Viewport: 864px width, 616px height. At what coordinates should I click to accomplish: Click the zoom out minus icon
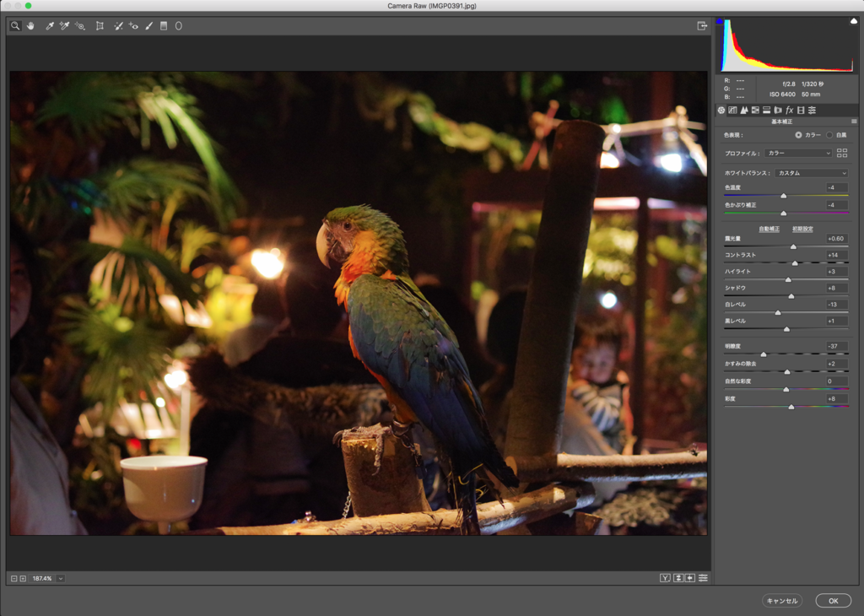(14, 579)
